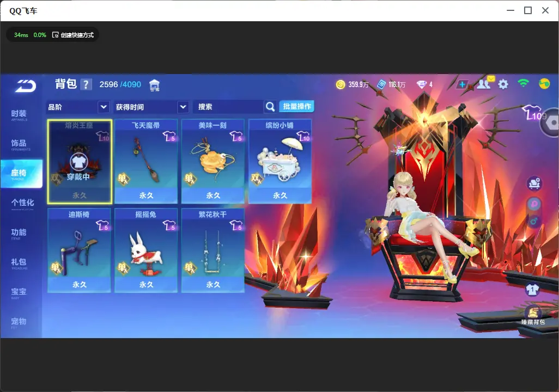The height and width of the screenshot is (392, 559).
Task: Click the blue coupon currency icon
Action: pos(381,84)
